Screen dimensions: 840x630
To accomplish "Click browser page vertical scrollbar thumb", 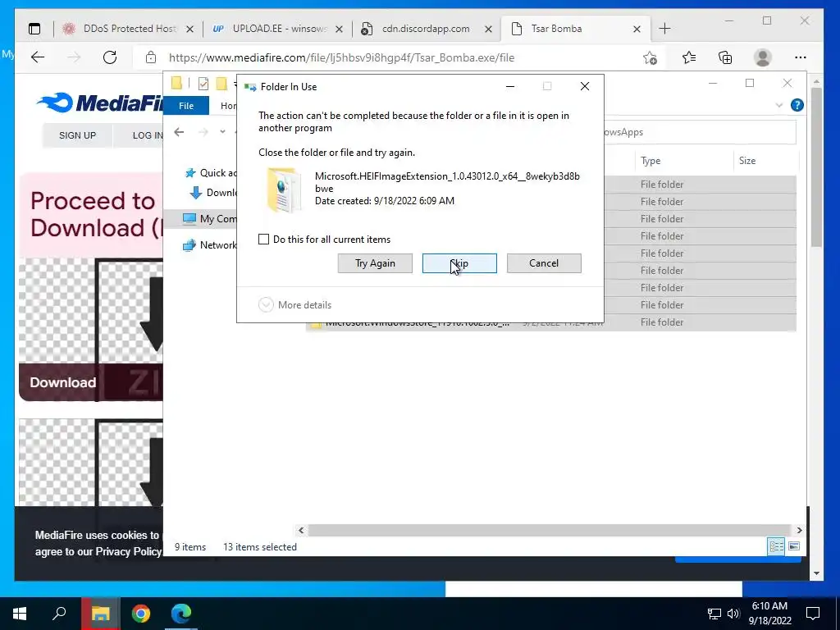I will pos(816,167).
